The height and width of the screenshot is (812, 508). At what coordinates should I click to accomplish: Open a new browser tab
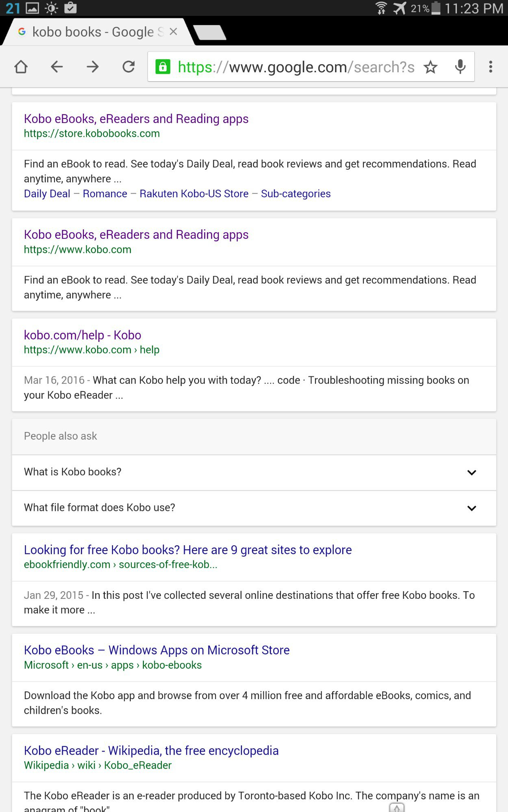coord(209,32)
